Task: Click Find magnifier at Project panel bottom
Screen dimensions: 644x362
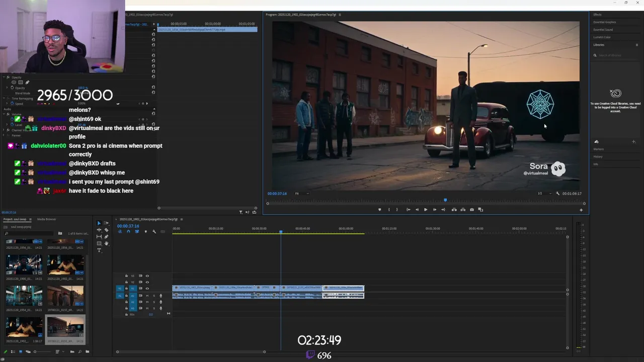Action: (80, 352)
